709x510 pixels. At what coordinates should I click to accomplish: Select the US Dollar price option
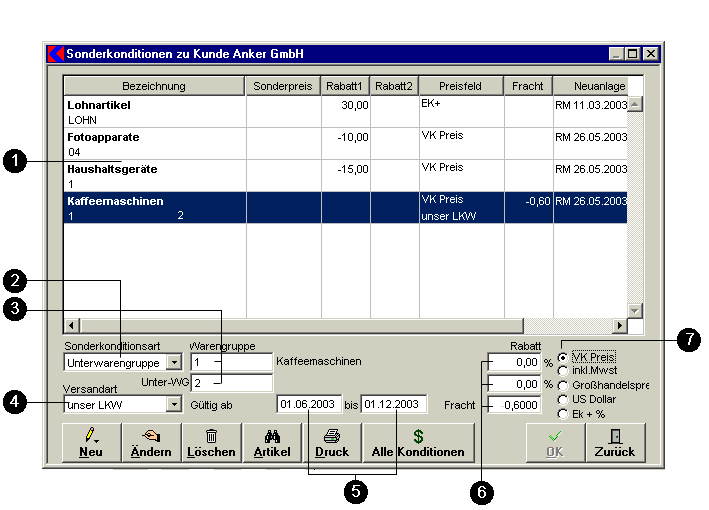pyautogui.click(x=564, y=399)
